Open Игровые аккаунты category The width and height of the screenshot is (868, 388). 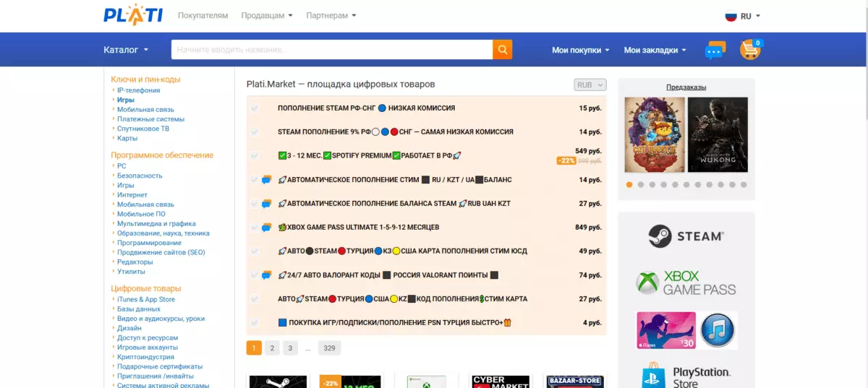click(149, 348)
